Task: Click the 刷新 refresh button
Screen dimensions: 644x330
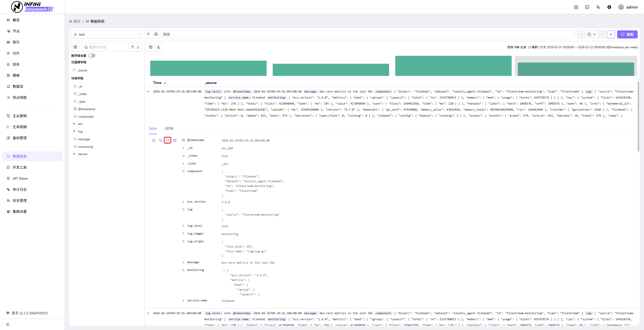Action: (627, 34)
